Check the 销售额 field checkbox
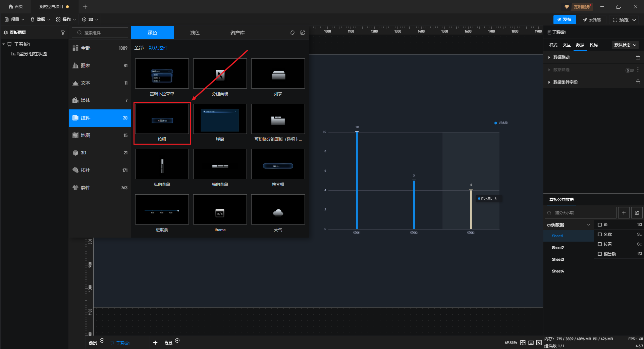This screenshot has width=644, height=349. point(600,254)
